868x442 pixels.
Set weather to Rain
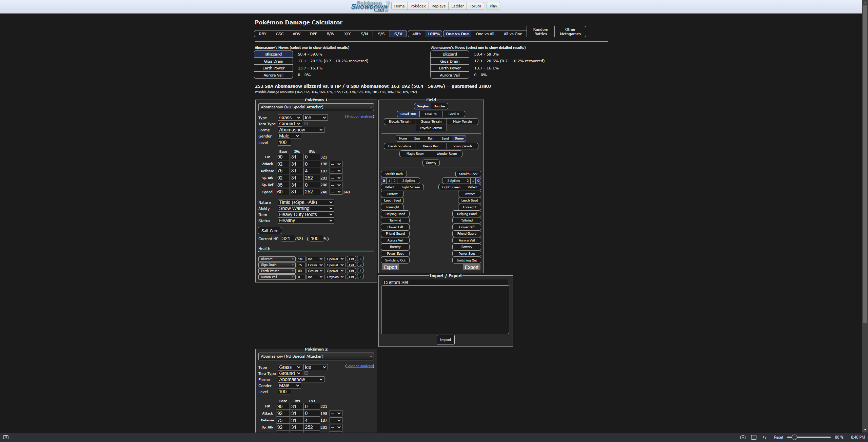(x=431, y=139)
